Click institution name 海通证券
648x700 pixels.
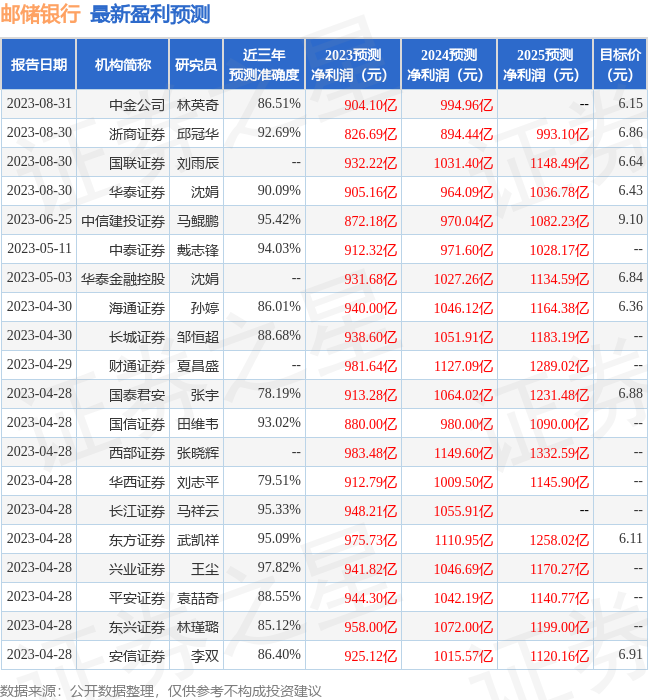click(x=137, y=308)
